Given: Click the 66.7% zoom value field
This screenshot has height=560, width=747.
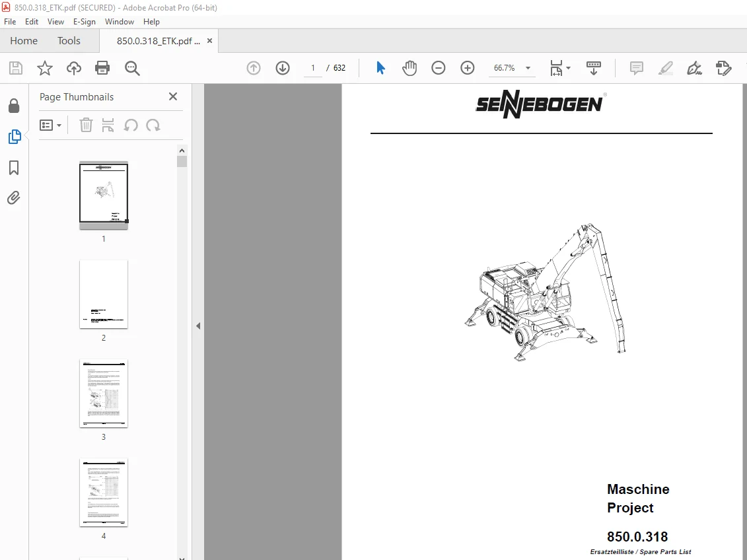Looking at the screenshot, I should tap(505, 68).
